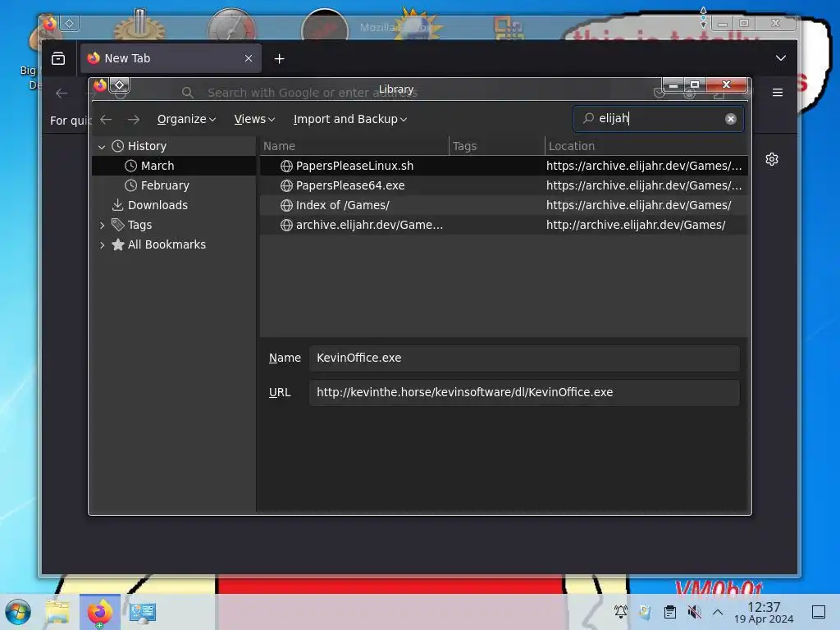Click the show desktop button in the tray
Image resolution: width=840 pixels, height=630 pixels.
pyautogui.click(x=819, y=612)
